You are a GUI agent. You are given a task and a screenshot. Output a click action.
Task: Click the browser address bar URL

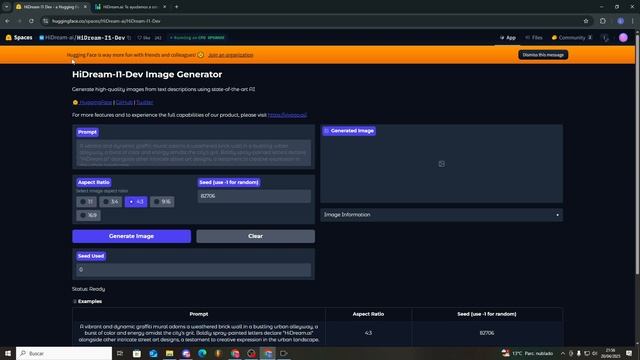tap(106, 21)
